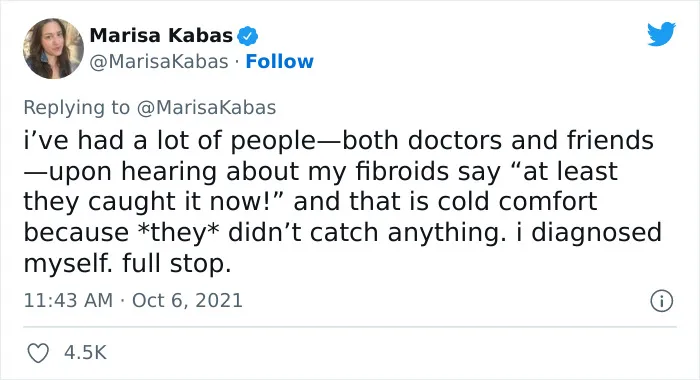Click the Marisa Kabas display name
This screenshot has width=700, height=380.
click(161, 36)
